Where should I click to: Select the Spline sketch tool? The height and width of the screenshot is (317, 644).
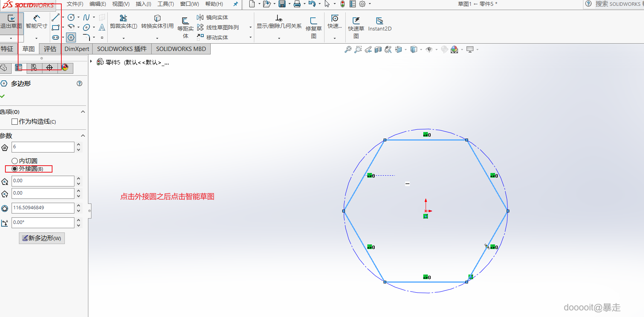coord(86,17)
